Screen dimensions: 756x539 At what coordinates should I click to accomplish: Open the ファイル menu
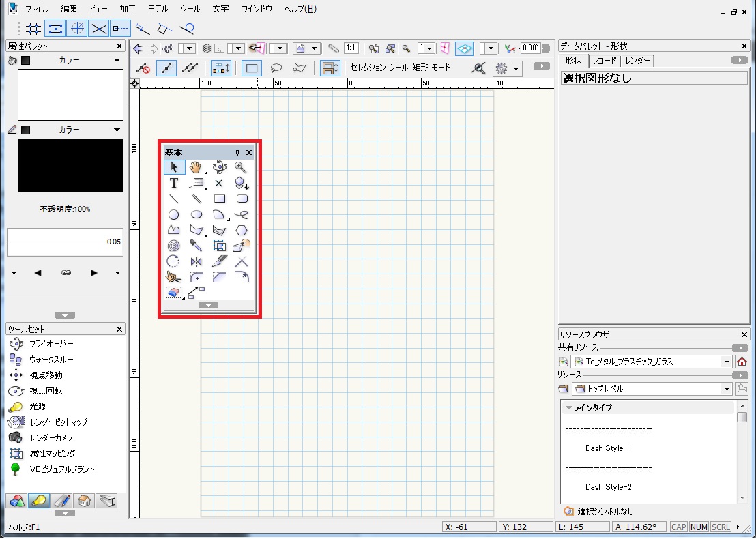pos(37,9)
